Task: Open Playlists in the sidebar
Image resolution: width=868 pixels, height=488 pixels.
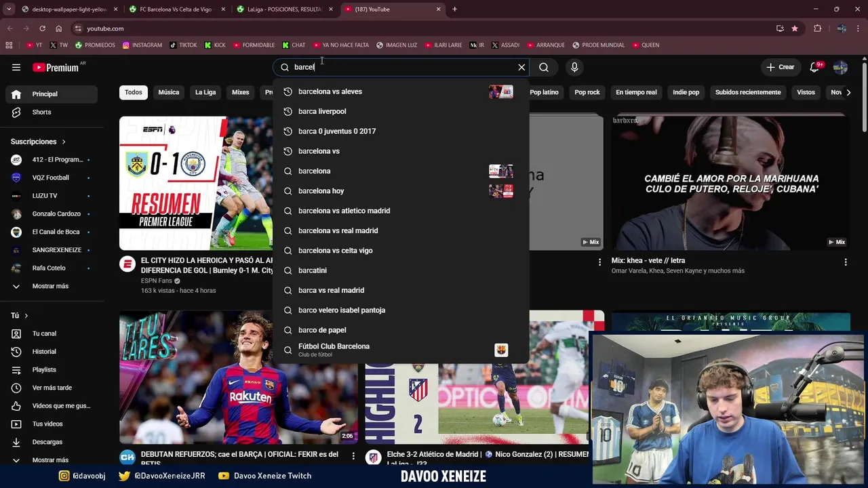Action: [x=52, y=369]
